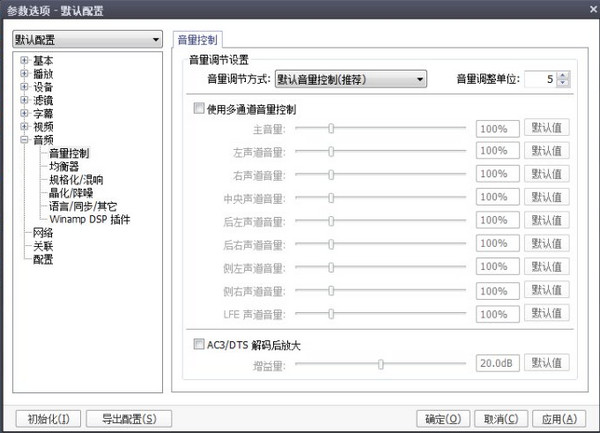Select 配置 in the tree
Image resolution: width=600 pixels, height=433 pixels.
click(x=43, y=259)
